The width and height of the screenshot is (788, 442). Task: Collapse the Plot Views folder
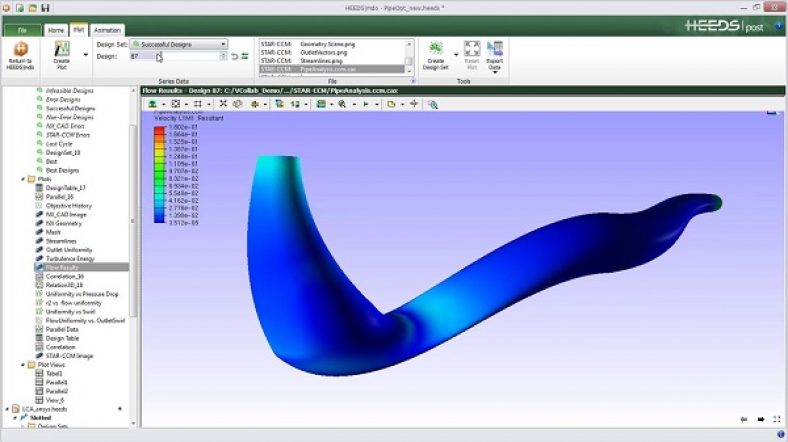pos(23,365)
